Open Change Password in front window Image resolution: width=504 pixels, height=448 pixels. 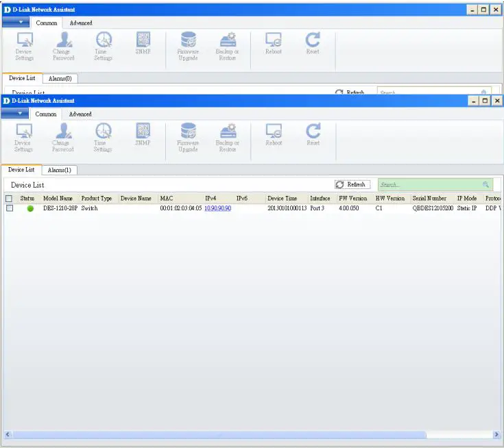[63, 138]
